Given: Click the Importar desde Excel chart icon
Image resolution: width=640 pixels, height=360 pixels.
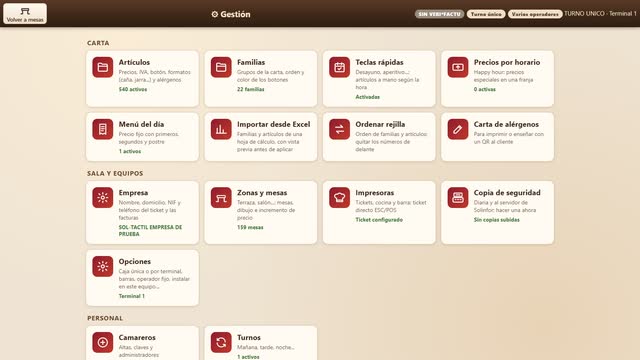Looking at the screenshot, I should click(x=221, y=129).
